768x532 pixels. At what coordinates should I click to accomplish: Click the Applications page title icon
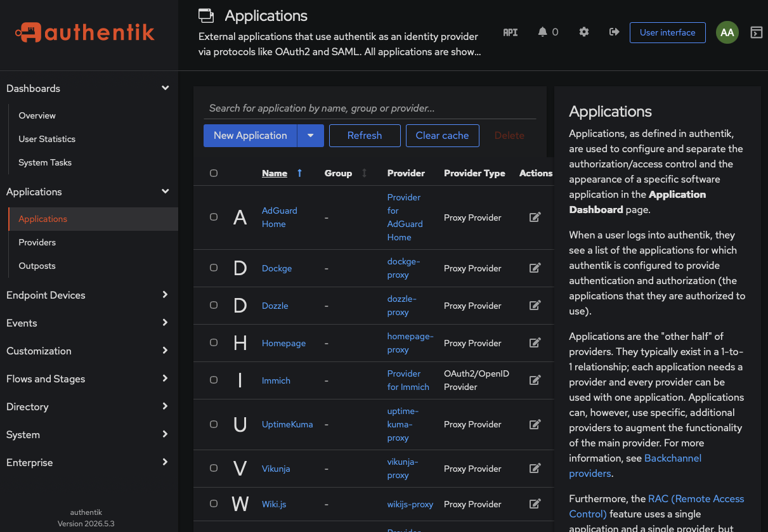click(205, 15)
